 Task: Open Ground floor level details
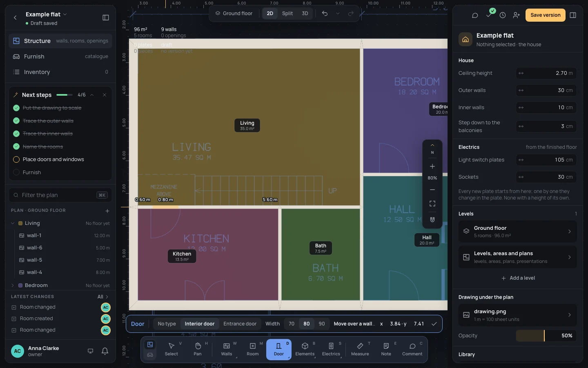click(x=517, y=231)
